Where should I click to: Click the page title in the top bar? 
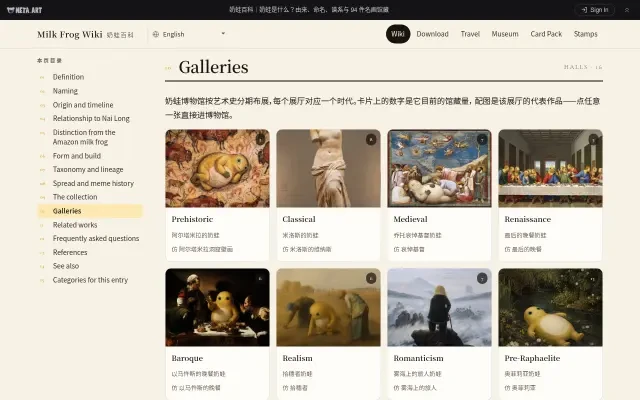coord(309,10)
